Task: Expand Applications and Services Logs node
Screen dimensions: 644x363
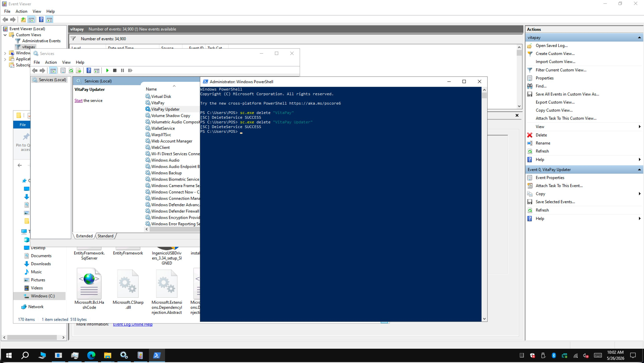Action: click(x=5, y=59)
